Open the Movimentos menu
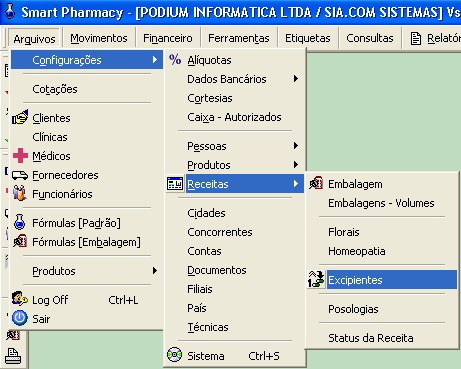Screen dimensions: 461x369 point(99,38)
